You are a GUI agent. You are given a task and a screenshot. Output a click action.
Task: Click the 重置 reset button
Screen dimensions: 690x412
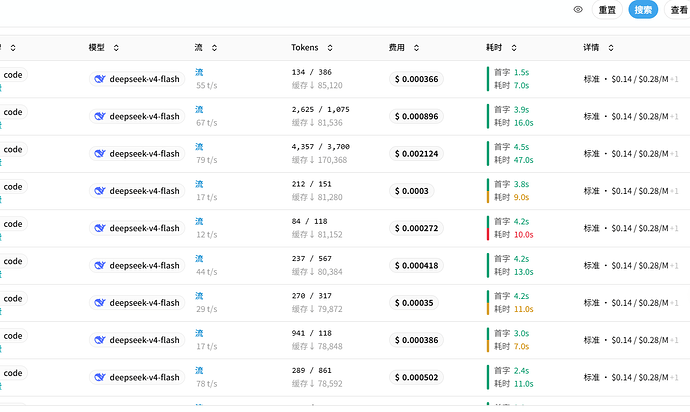tap(607, 10)
